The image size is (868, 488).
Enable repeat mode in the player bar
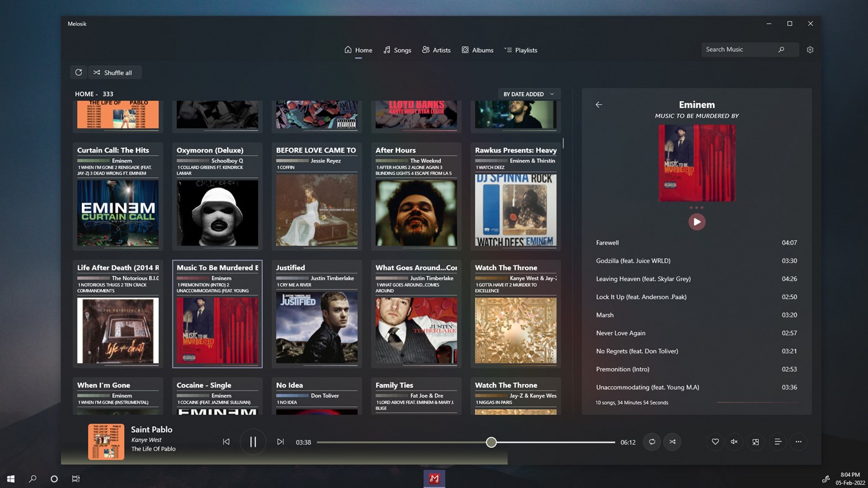tap(652, 441)
